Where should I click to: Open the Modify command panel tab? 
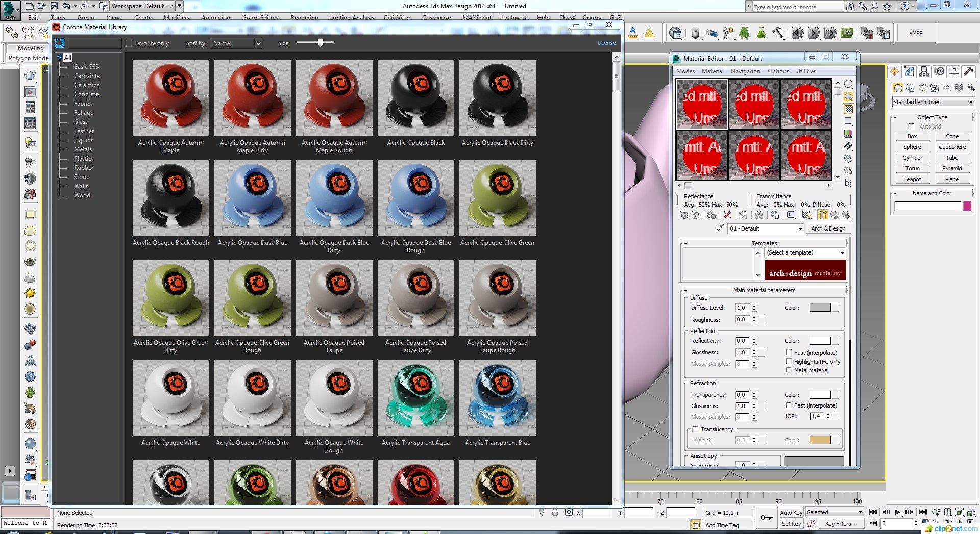tap(909, 72)
